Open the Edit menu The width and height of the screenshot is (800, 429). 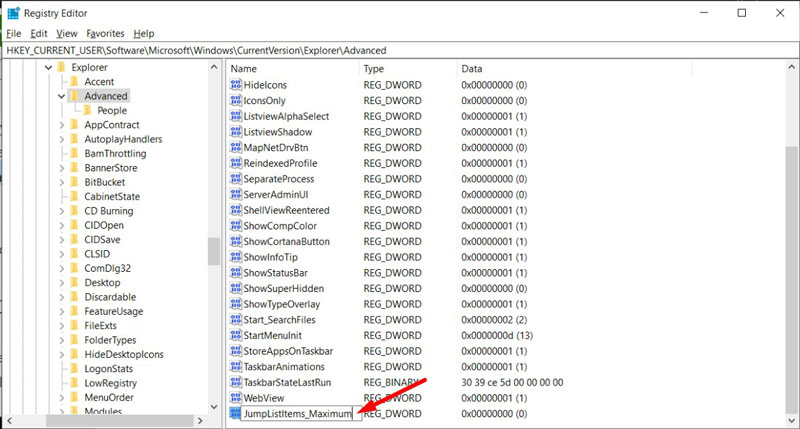39,34
